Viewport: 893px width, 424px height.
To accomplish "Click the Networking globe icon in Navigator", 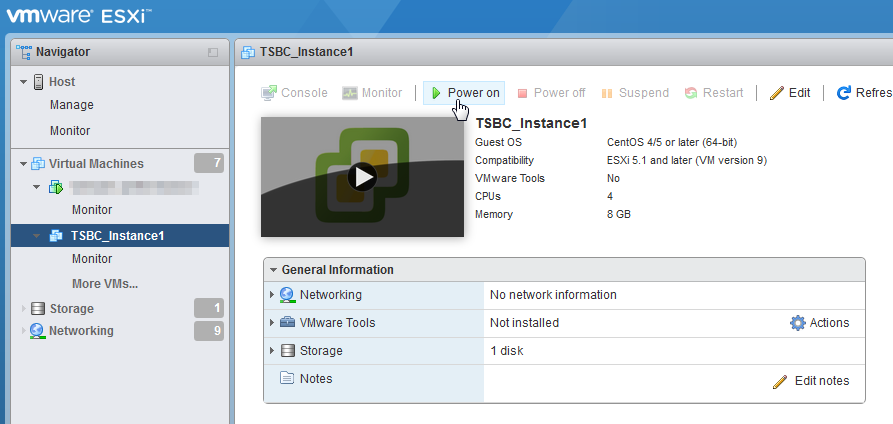I will [38, 331].
